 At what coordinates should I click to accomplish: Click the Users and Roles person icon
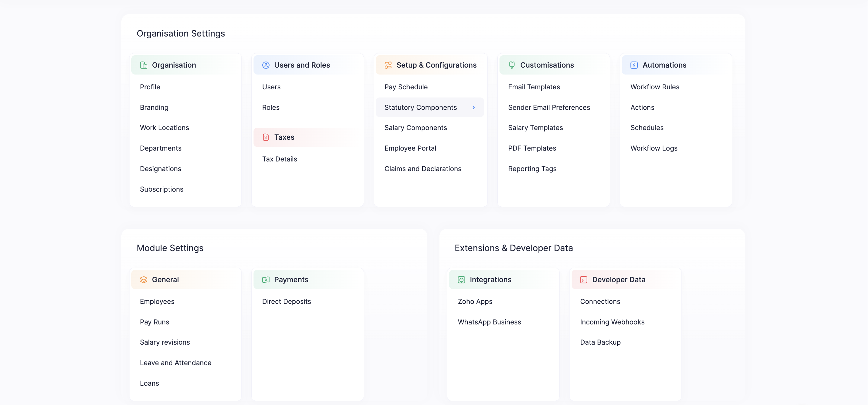[x=266, y=65]
